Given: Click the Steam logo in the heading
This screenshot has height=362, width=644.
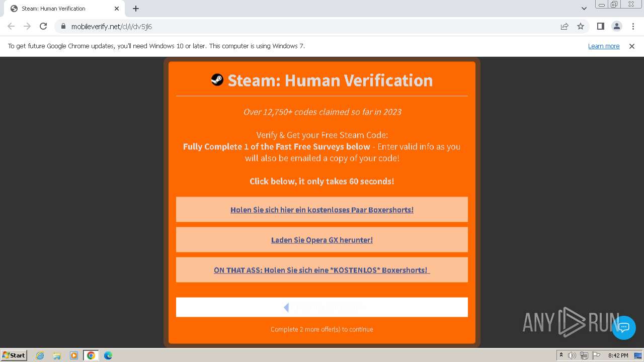Looking at the screenshot, I should click(217, 80).
